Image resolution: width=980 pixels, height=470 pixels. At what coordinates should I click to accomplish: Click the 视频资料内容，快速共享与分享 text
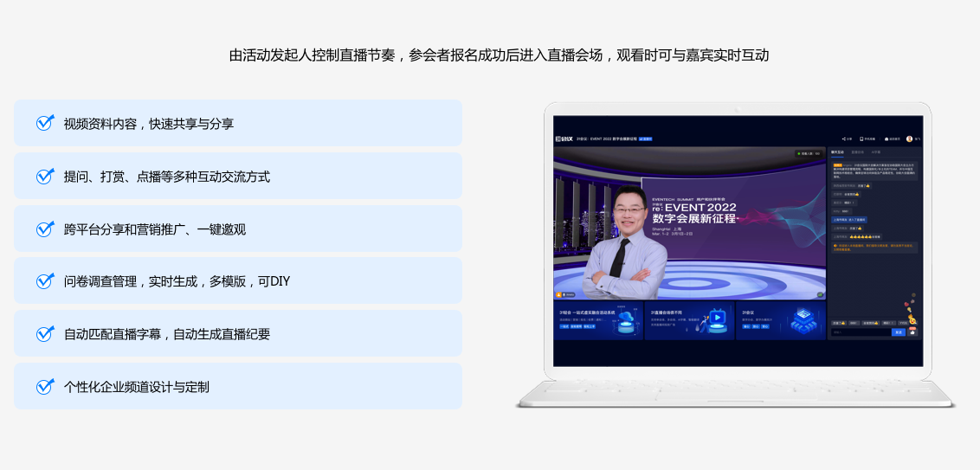[x=149, y=123]
